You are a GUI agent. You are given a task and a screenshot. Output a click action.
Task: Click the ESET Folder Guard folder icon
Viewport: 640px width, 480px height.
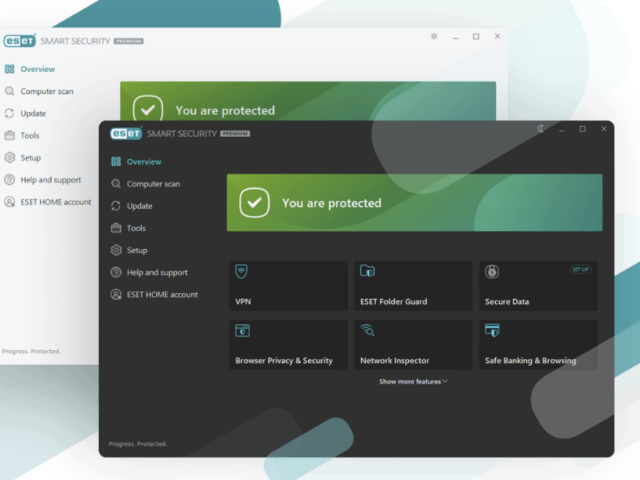367,271
